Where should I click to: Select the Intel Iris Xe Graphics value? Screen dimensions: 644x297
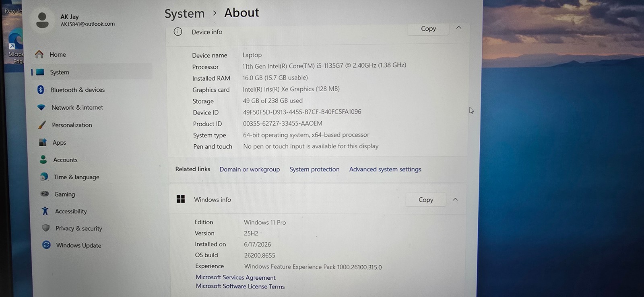click(291, 89)
